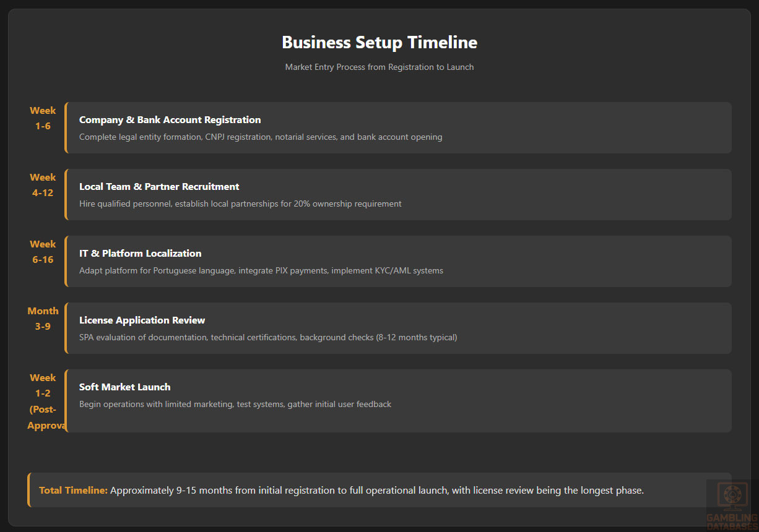Select the Week 4-12 timeline marker
The width and height of the screenshot is (759, 532).
click(x=43, y=185)
